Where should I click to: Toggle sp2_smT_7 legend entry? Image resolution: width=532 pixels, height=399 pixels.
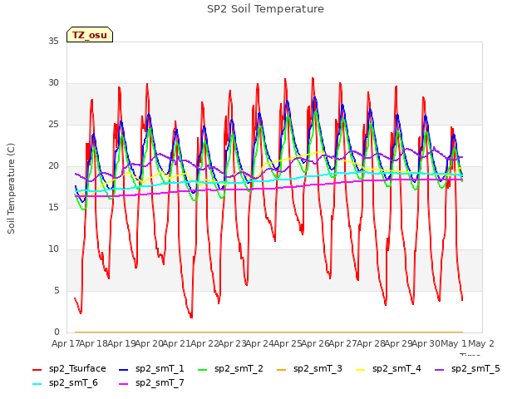[151, 382]
